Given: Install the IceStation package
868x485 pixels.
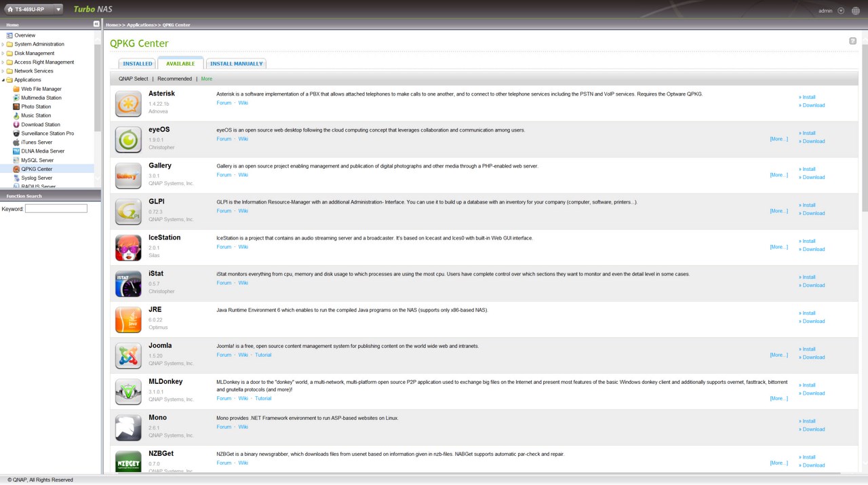Looking at the screenshot, I should click(x=807, y=241).
